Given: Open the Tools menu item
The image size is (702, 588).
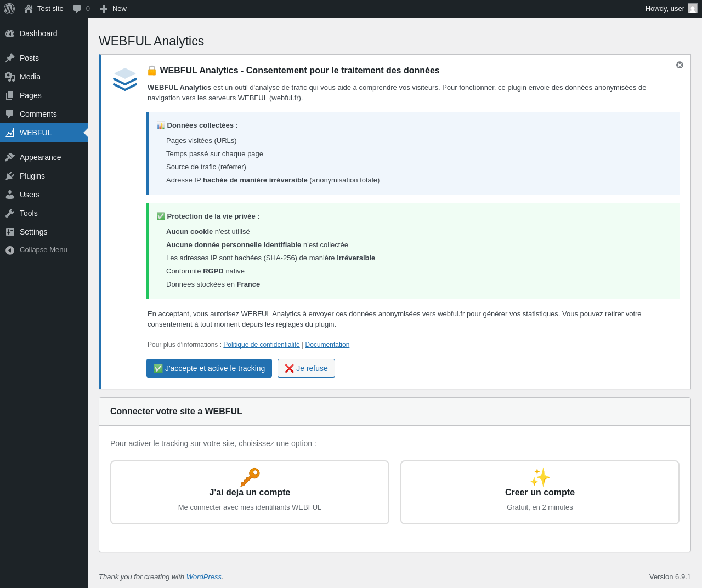Looking at the screenshot, I should coord(44,213).
